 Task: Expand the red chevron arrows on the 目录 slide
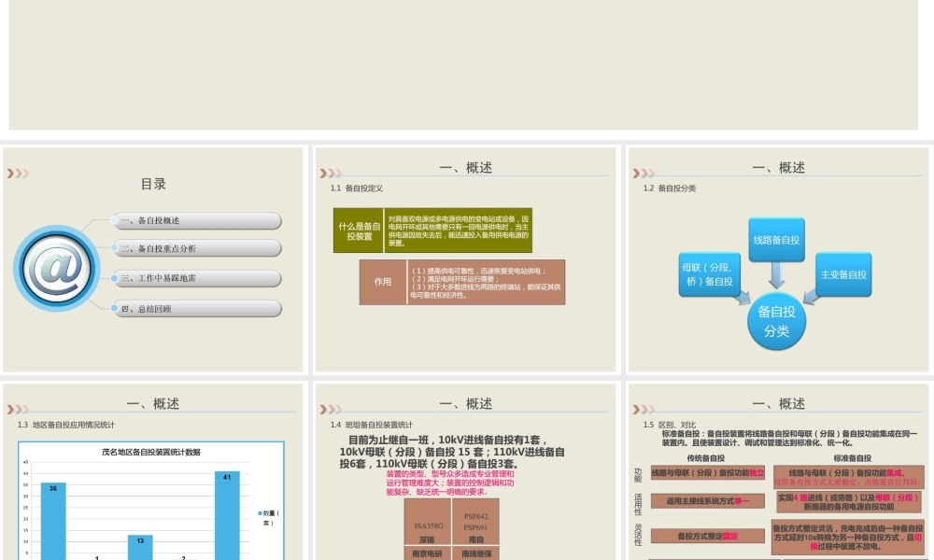pyautogui.click(x=19, y=172)
